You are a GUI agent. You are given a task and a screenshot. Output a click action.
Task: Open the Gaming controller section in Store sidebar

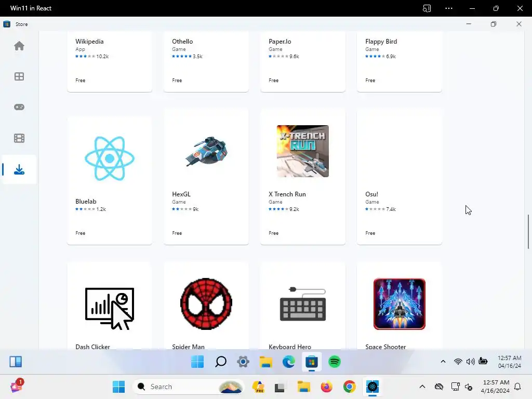[x=19, y=107]
